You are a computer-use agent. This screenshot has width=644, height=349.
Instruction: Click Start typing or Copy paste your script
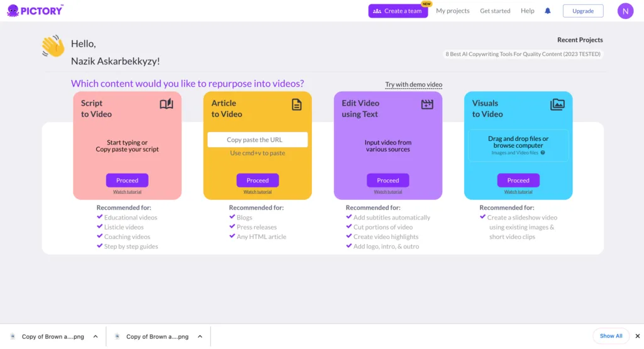point(127,146)
